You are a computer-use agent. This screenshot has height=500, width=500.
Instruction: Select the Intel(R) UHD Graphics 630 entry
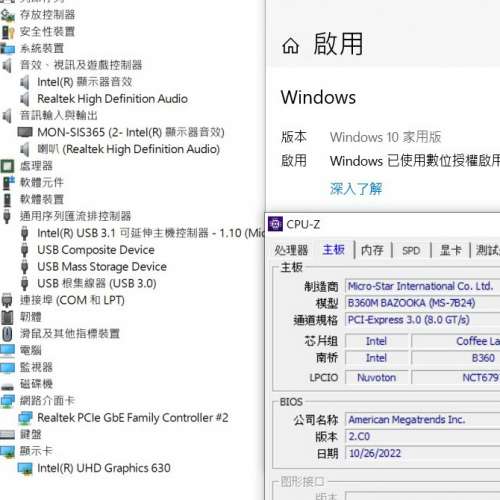[x=104, y=468]
